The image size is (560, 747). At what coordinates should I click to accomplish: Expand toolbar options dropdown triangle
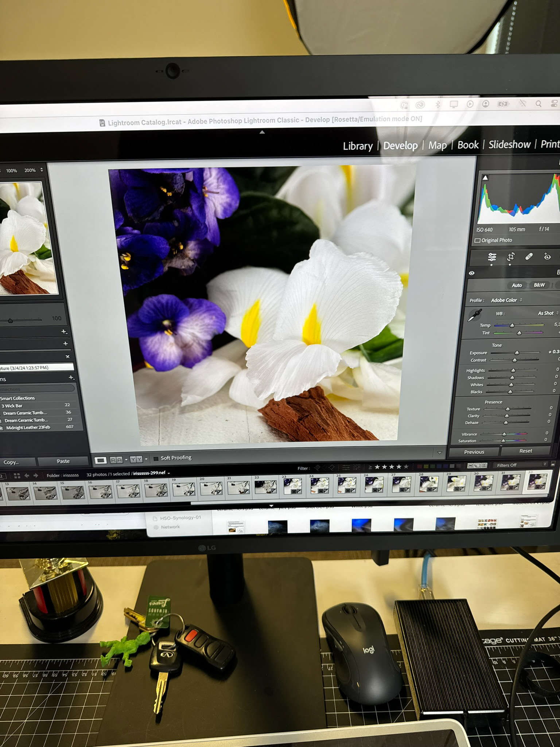pyautogui.click(x=440, y=453)
